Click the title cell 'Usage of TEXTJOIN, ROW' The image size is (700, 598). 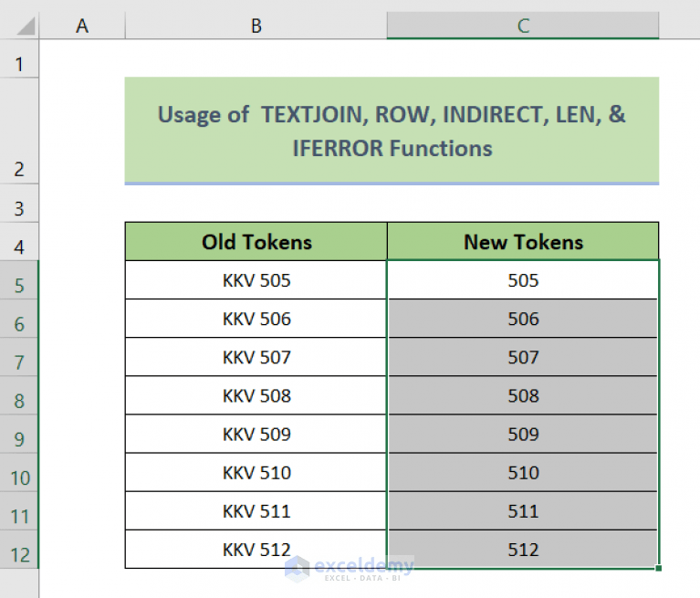(x=392, y=131)
